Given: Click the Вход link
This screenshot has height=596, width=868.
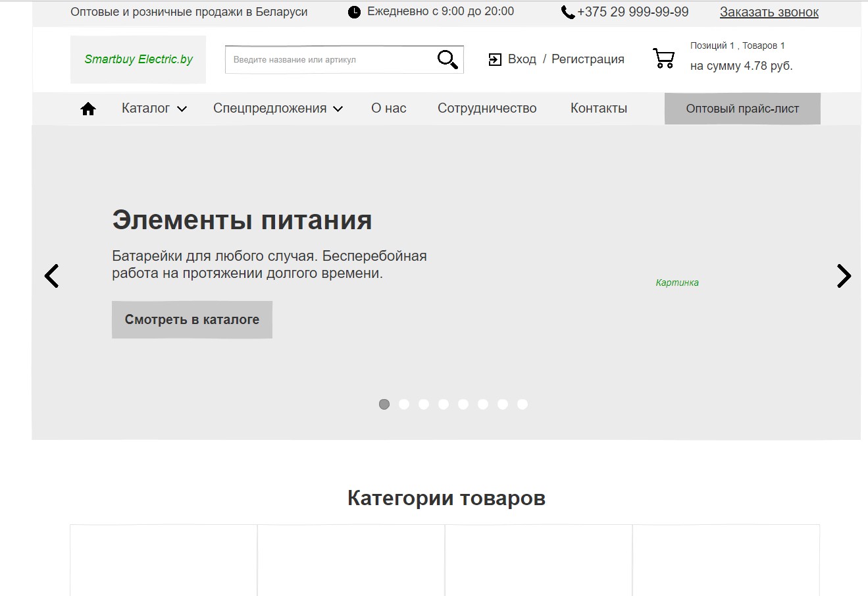Looking at the screenshot, I should [522, 59].
